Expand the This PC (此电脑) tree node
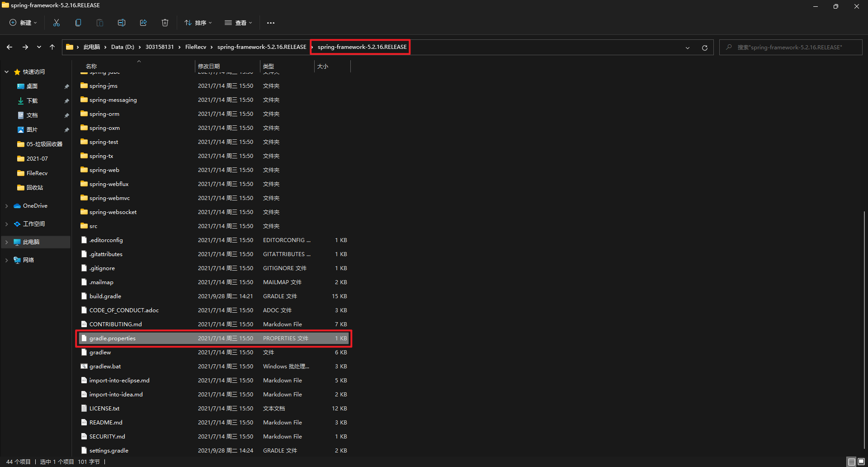The width and height of the screenshot is (868, 467). 7,242
